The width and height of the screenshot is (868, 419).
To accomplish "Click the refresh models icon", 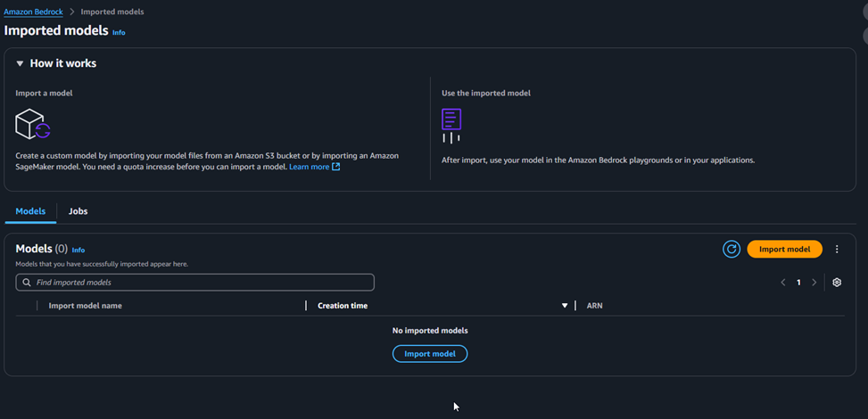I will pyautogui.click(x=732, y=249).
